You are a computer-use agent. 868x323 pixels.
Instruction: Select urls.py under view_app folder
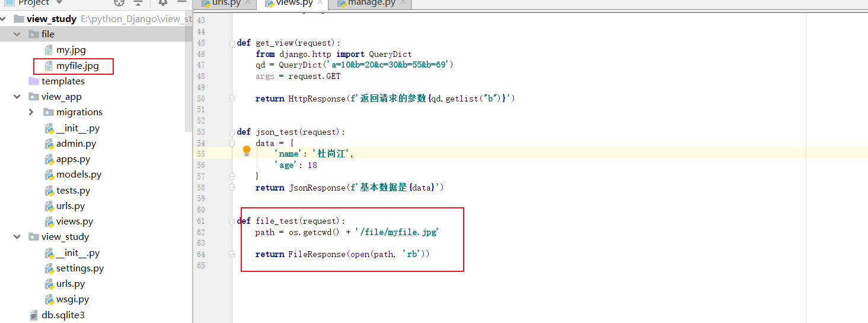point(71,206)
